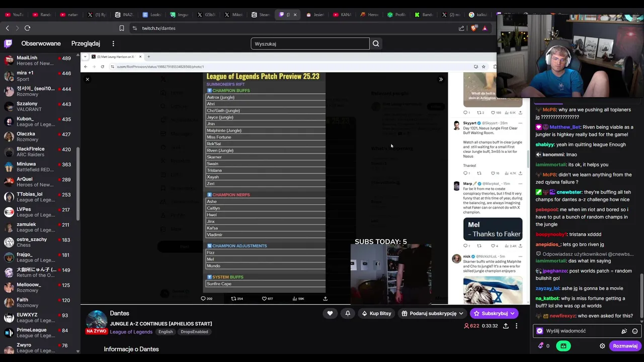The width and height of the screenshot is (644, 362).
Task: Open chat emote picker smiley
Action: pos(635,331)
